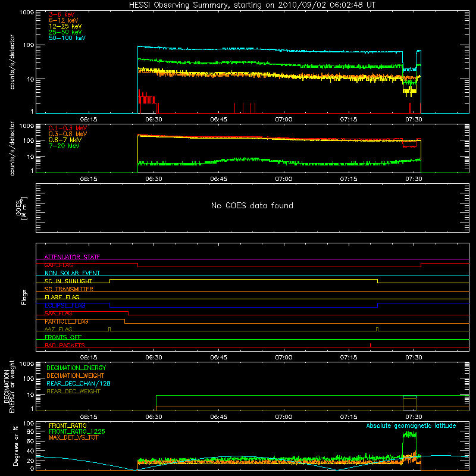Pick the green 25-50 keV legend label
Screen dimensions: 476x476
coord(65,32)
